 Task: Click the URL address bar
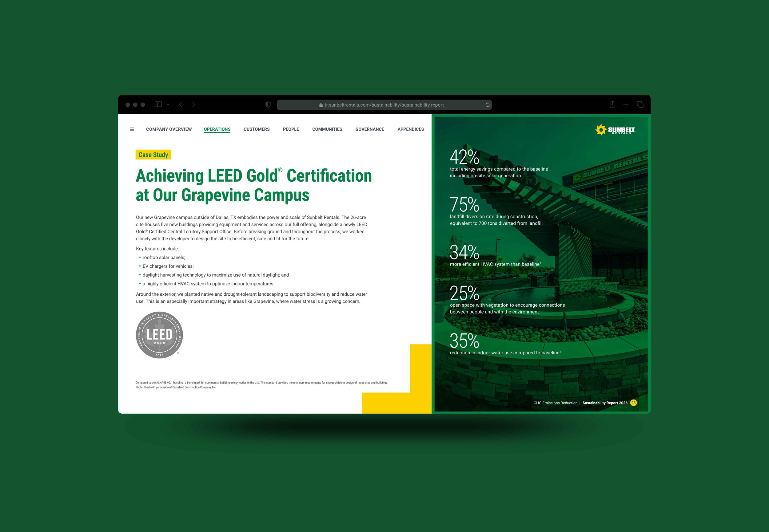point(384,105)
